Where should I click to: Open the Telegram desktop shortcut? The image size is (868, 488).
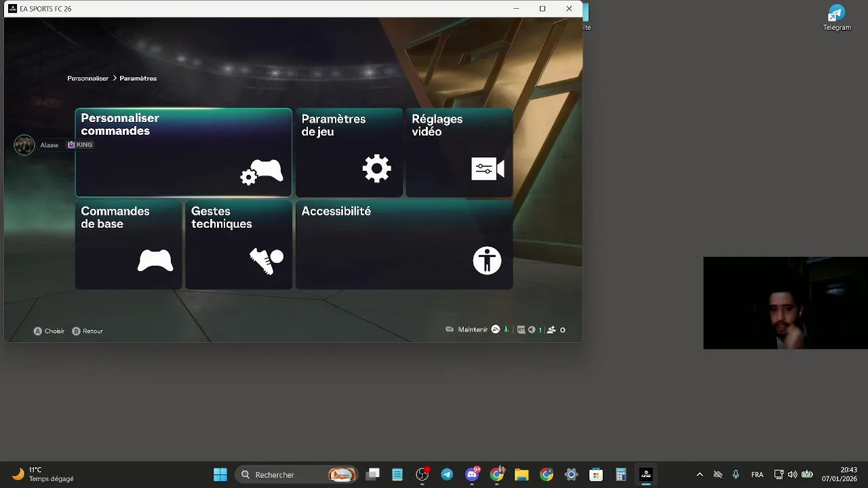pos(837,18)
